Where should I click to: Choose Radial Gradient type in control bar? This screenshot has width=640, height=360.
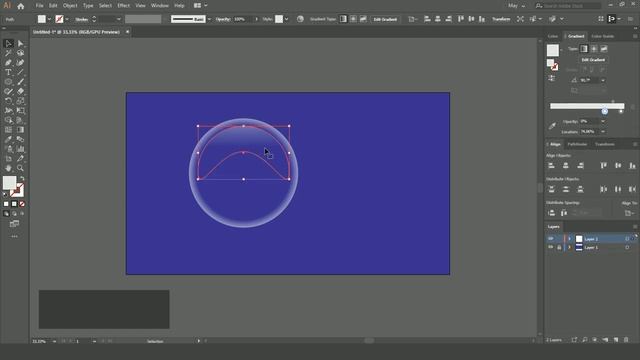[353, 19]
